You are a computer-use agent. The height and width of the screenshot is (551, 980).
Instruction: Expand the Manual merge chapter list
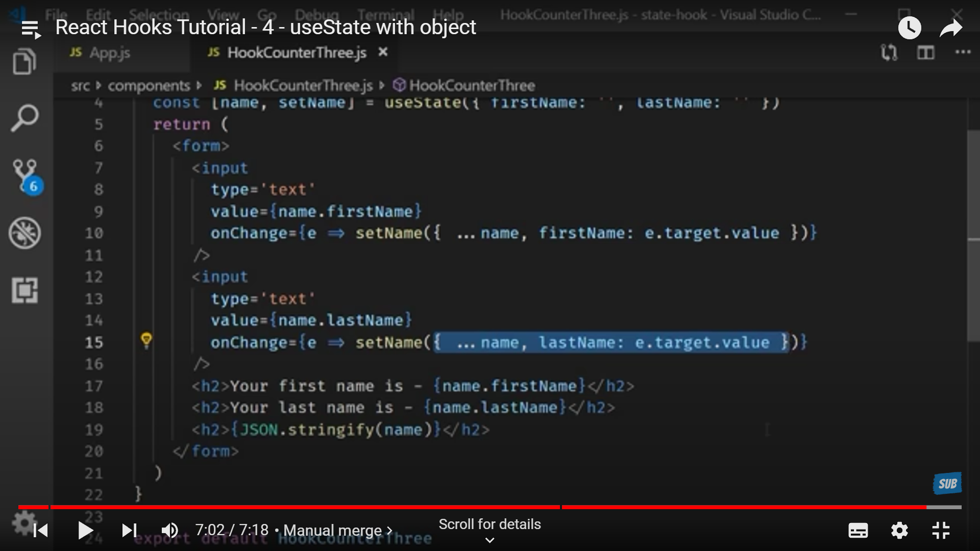click(337, 531)
